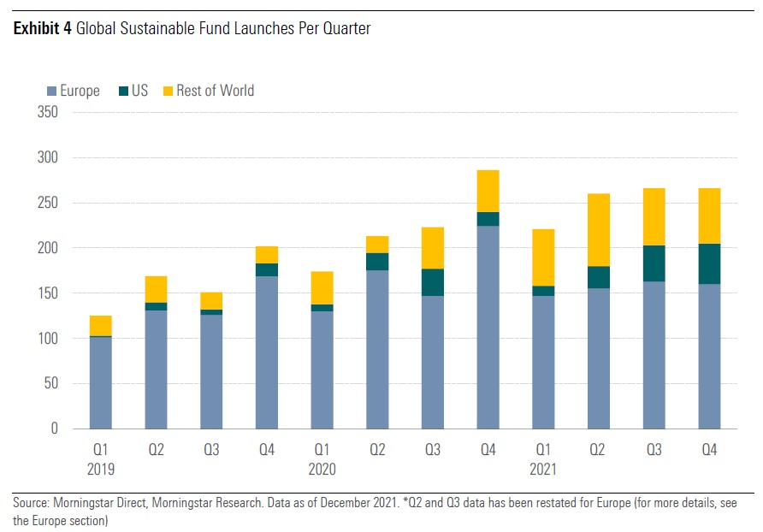Click the Europe segment of Q1 2020 bar
This screenshot has width=763, height=532.
322,369
